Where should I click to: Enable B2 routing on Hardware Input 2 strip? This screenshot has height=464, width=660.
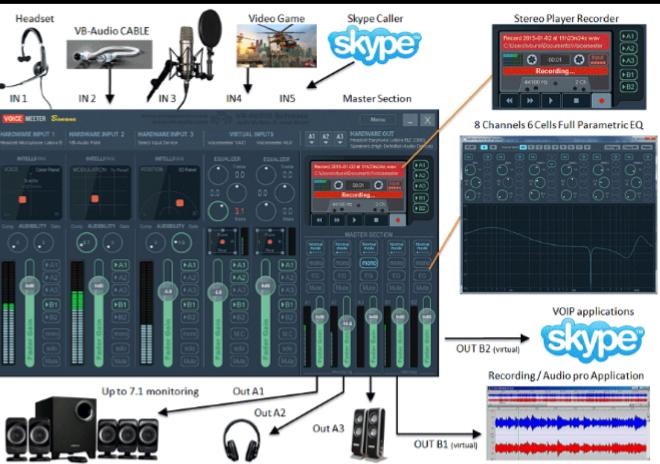pos(120,317)
